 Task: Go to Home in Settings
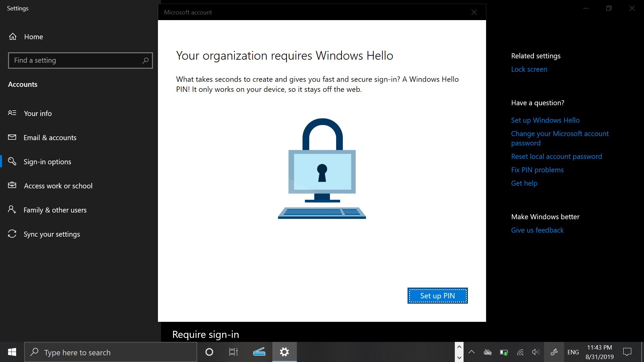click(34, 37)
